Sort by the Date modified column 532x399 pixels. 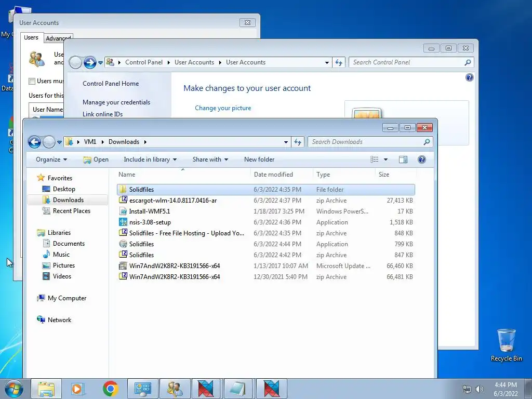282,175
